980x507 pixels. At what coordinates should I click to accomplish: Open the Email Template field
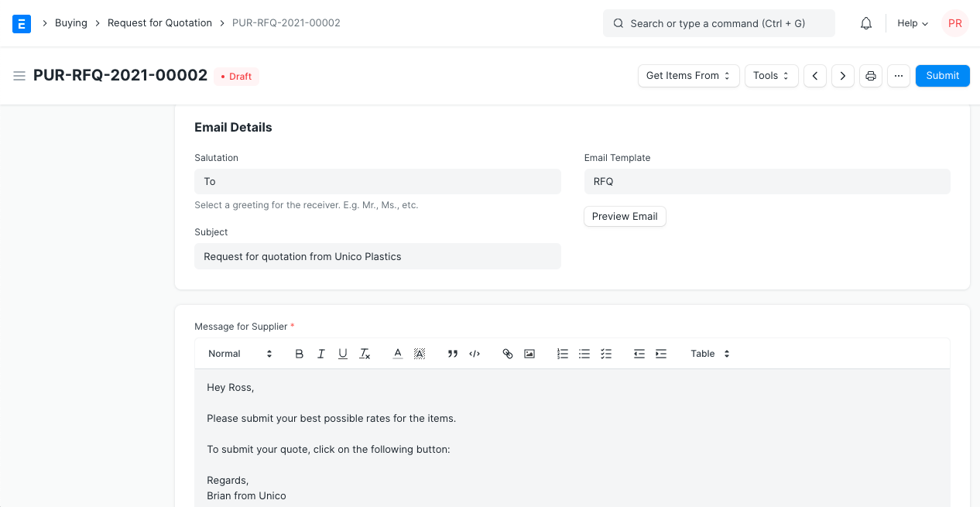[766, 181]
